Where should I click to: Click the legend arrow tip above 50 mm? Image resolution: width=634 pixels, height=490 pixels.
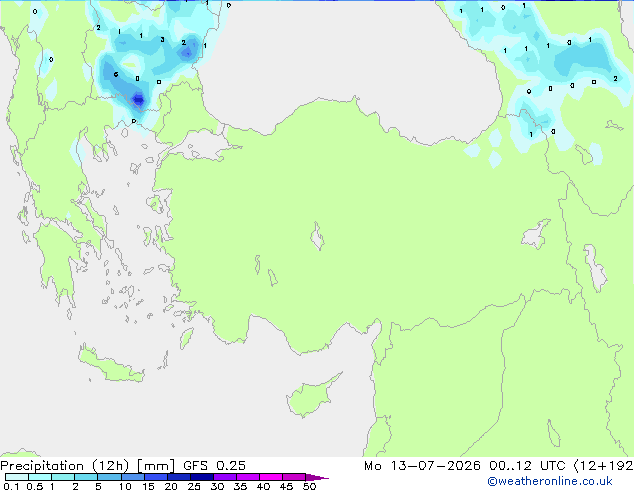317,477
